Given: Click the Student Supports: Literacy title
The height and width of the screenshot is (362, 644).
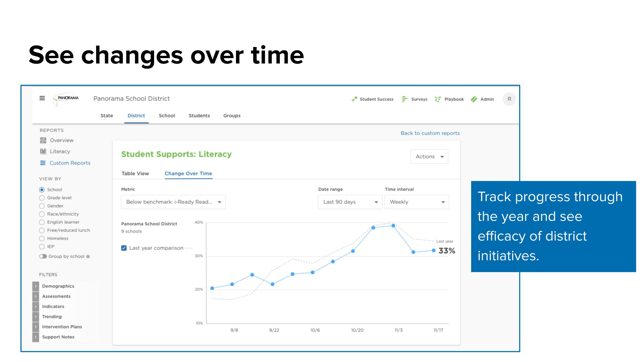Looking at the screenshot, I should [x=176, y=154].
